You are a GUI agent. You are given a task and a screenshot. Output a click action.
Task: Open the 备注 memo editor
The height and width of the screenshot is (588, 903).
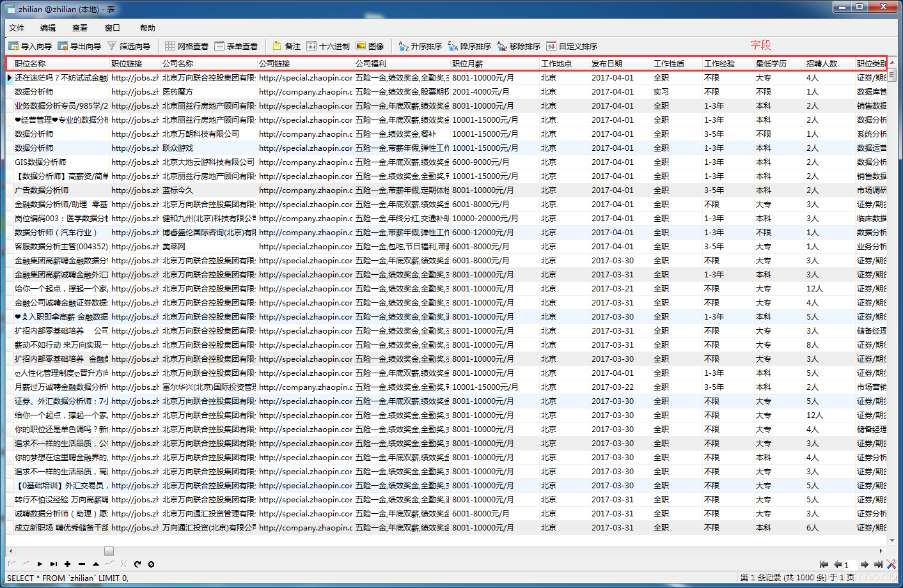click(287, 46)
